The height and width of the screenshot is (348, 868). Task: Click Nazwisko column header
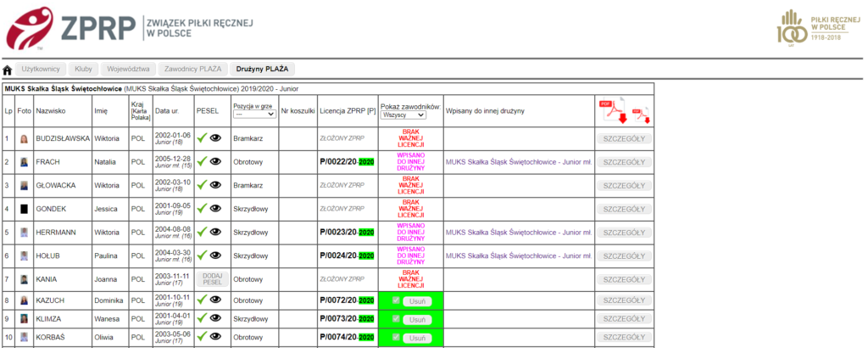tap(50, 111)
